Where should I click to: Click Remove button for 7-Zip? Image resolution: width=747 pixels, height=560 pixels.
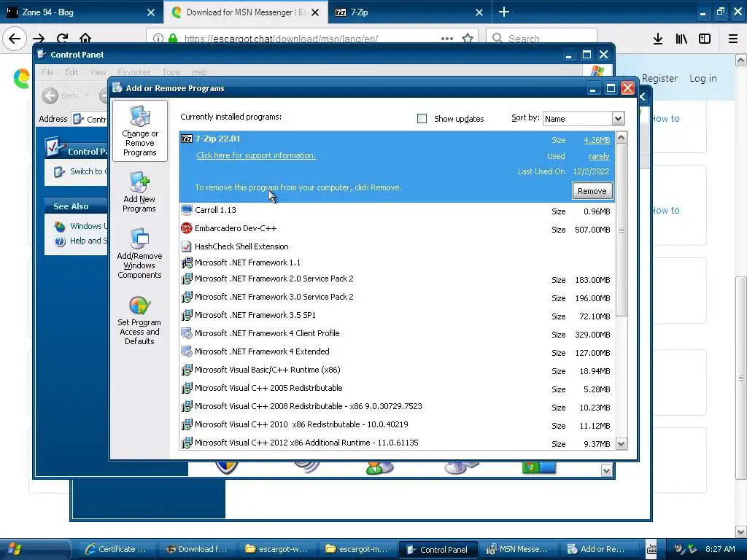coord(592,191)
